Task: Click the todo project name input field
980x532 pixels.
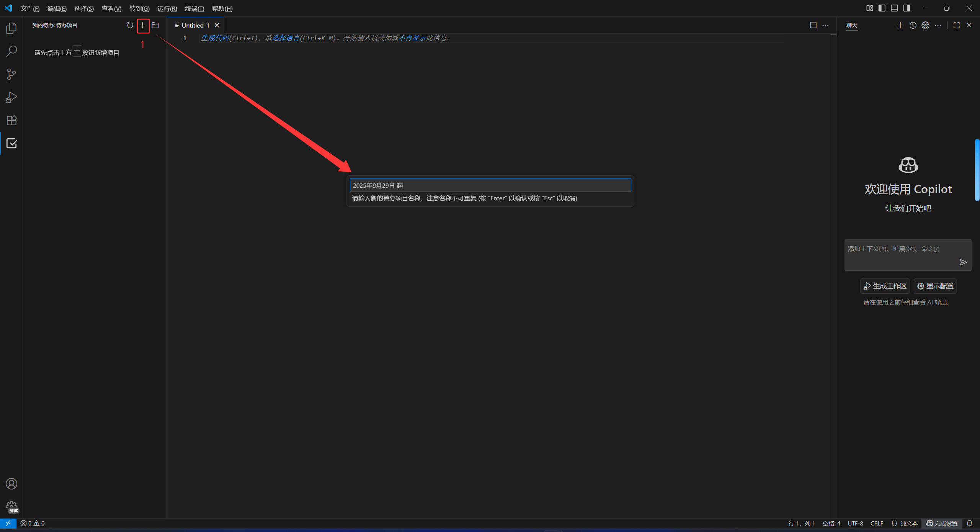Action: point(490,185)
